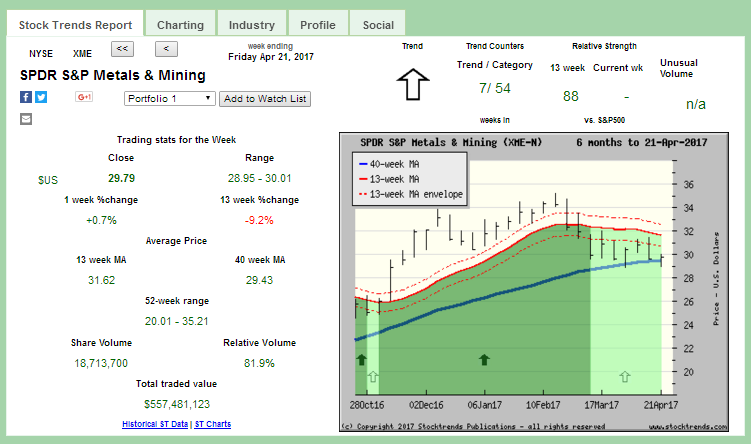
Task: Open the Profile tab
Action: tap(318, 25)
